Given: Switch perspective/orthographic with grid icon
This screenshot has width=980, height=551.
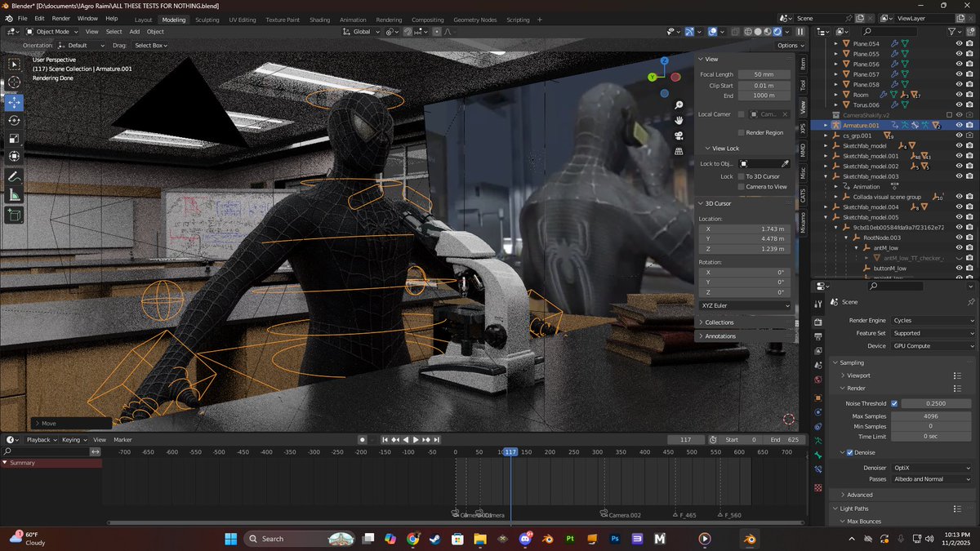Looking at the screenshot, I should [679, 151].
